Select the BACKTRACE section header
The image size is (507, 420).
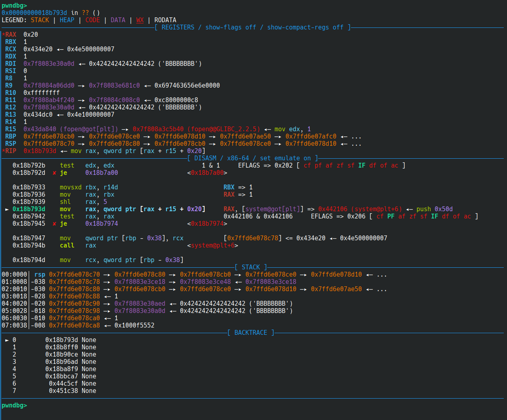click(x=251, y=333)
